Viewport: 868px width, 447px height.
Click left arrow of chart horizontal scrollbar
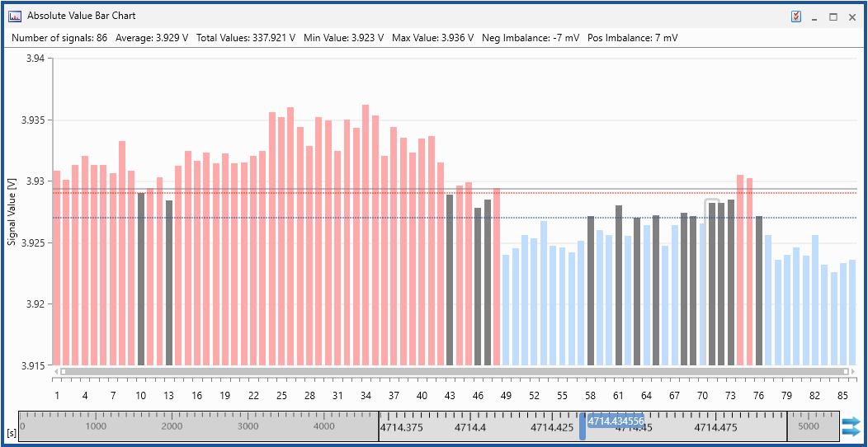click(56, 372)
